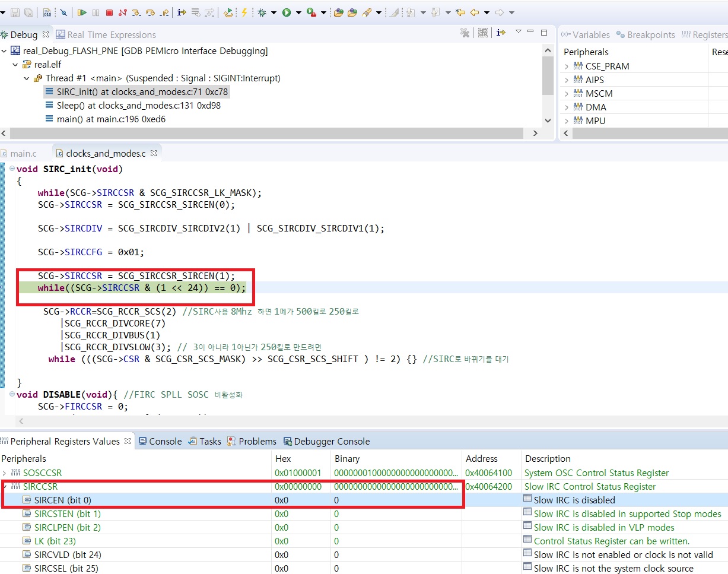Expand the DMA peripheral node
Screen dimensions: 728x574
pyautogui.click(x=567, y=107)
